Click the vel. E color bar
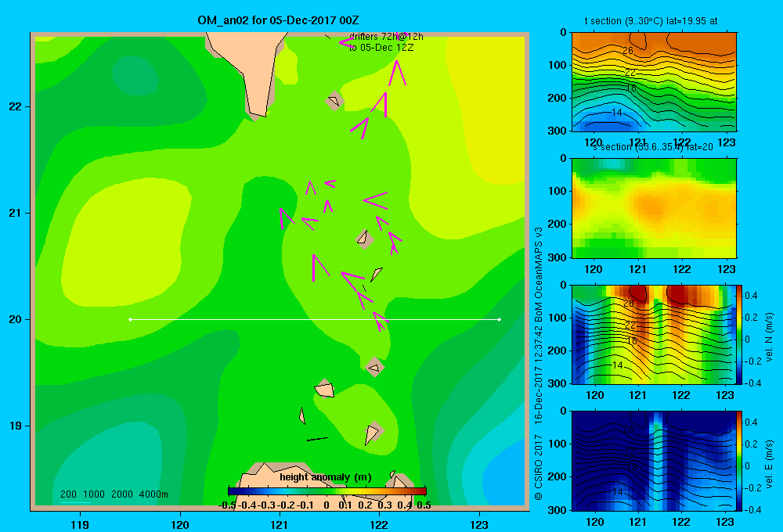This screenshot has height=532, width=783. tap(740, 461)
